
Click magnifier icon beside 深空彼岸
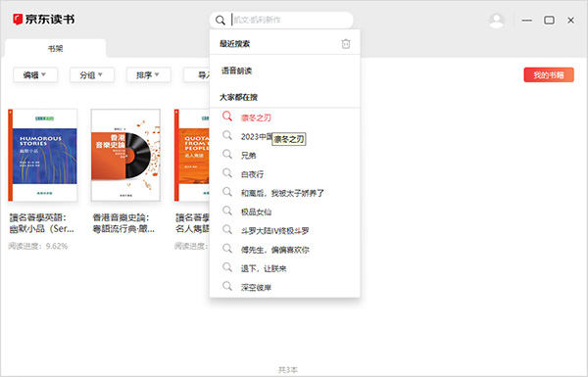[x=227, y=286]
